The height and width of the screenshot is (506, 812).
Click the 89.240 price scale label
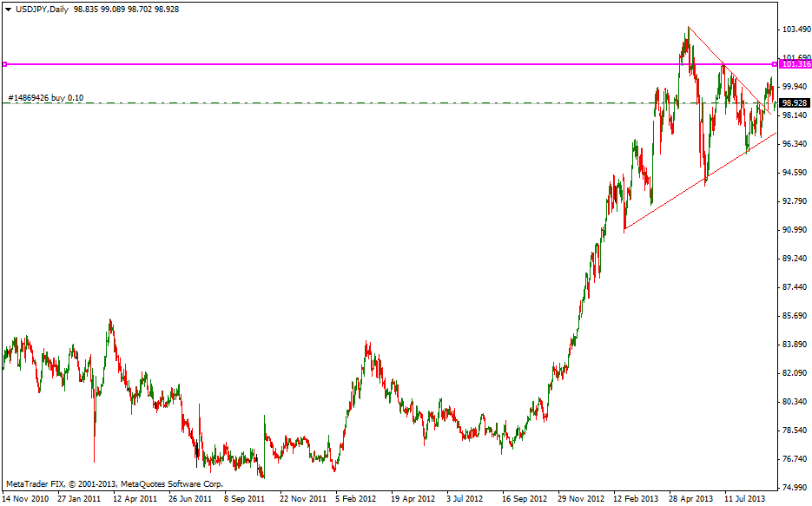(x=795, y=259)
